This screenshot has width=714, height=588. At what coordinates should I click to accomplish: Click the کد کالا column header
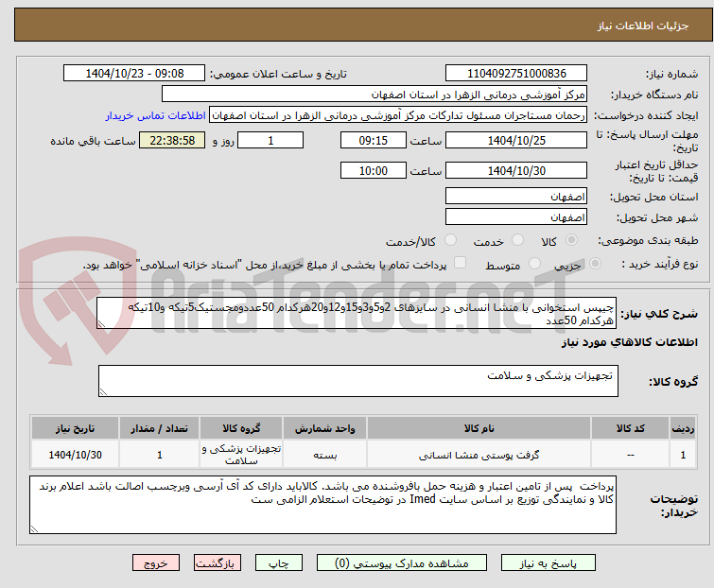[630, 428]
